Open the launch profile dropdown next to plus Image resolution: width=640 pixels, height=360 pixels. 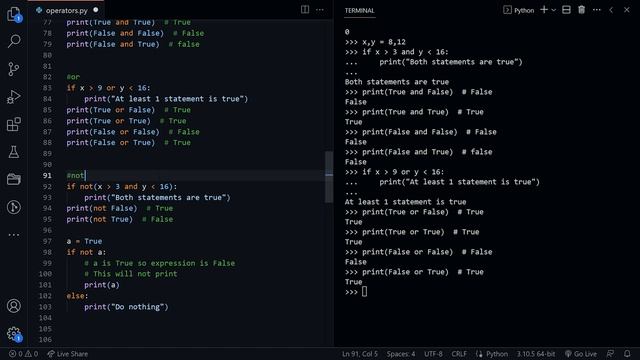553,10
